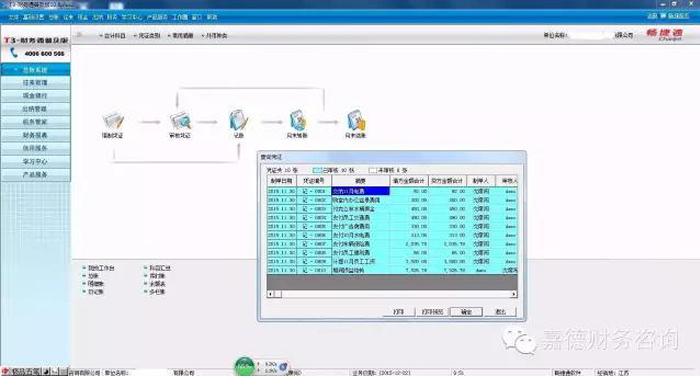
Task: Toggle the 已审核 legend box in dialog
Action: pyautogui.click(x=317, y=170)
